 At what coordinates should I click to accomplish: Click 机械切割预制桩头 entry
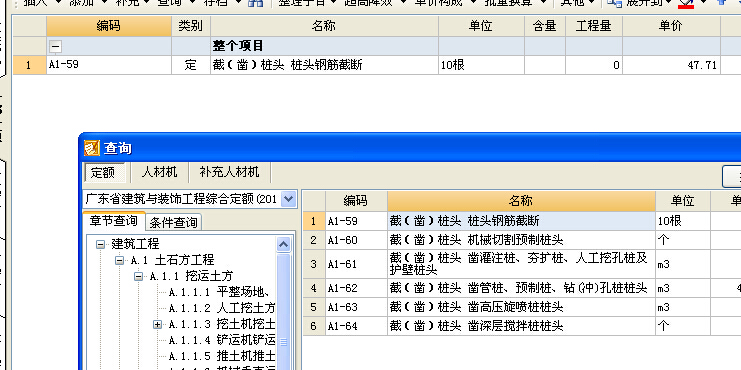click(x=521, y=240)
